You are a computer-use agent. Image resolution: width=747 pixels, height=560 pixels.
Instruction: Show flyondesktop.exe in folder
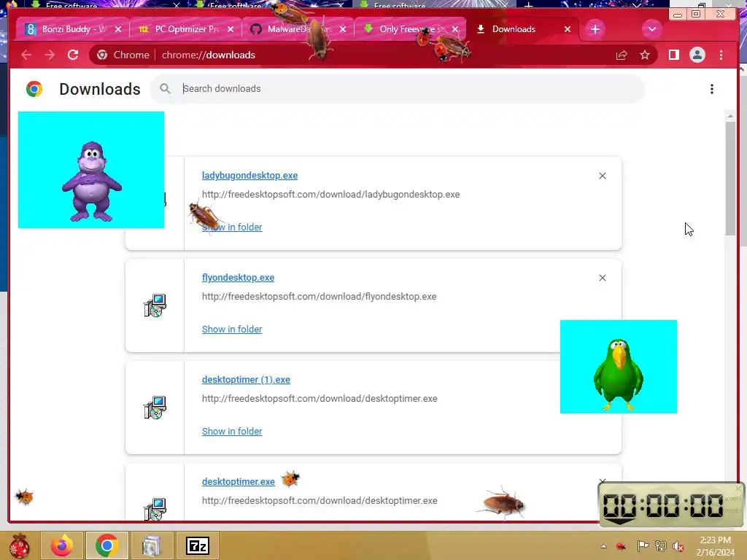coord(232,329)
